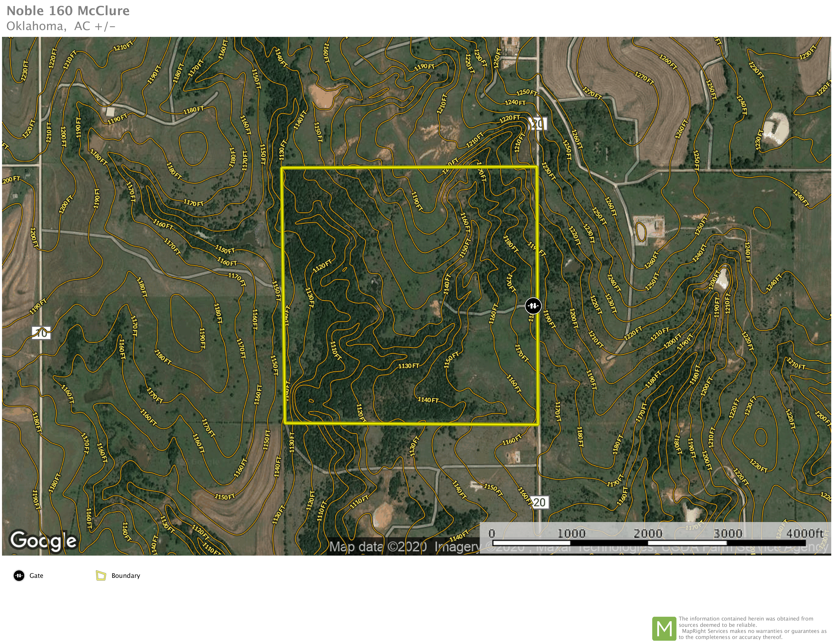Click the Gate marker on the map boundary
Viewport: 833px width, 644px height.
click(533, 306)
